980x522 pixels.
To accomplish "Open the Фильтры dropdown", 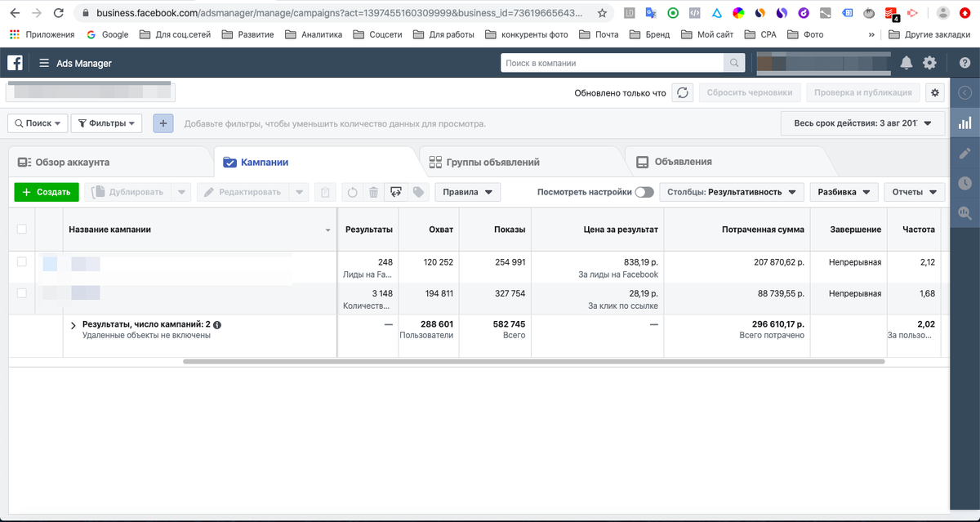I will click(x=107, y=123).
